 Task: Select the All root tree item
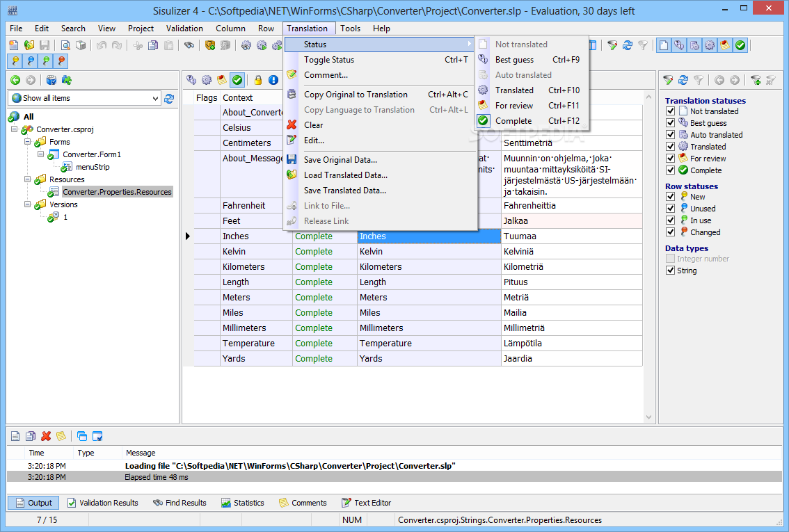pyautogui.click(x=29, y=117)
